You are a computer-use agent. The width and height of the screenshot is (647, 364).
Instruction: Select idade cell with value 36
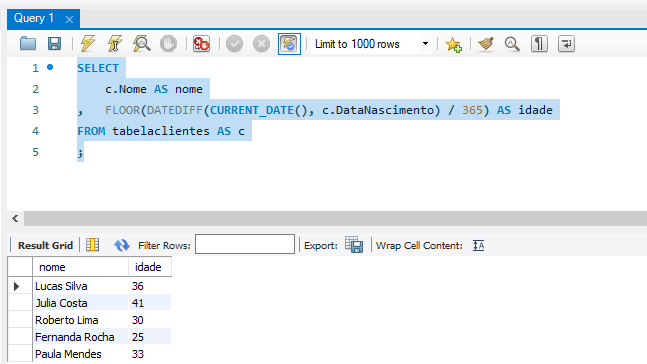[x=150, y=286]
